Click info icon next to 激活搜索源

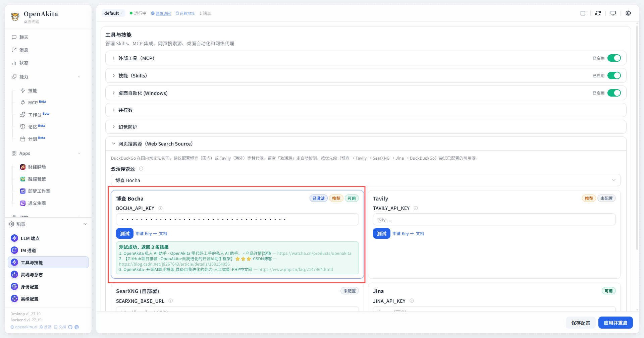[141, 169]
